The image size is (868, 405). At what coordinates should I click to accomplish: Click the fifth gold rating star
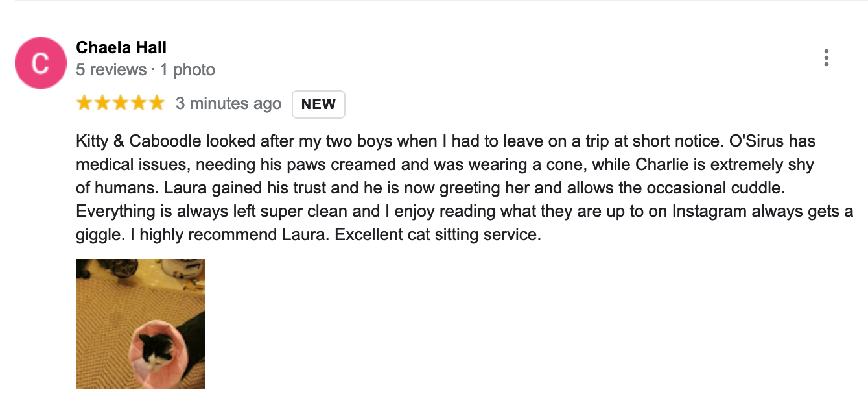click(157, 103)
